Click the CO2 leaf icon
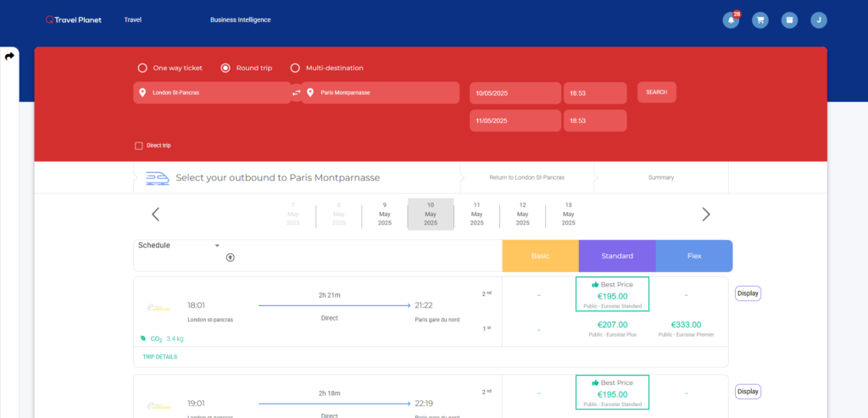 coord(142,337)
